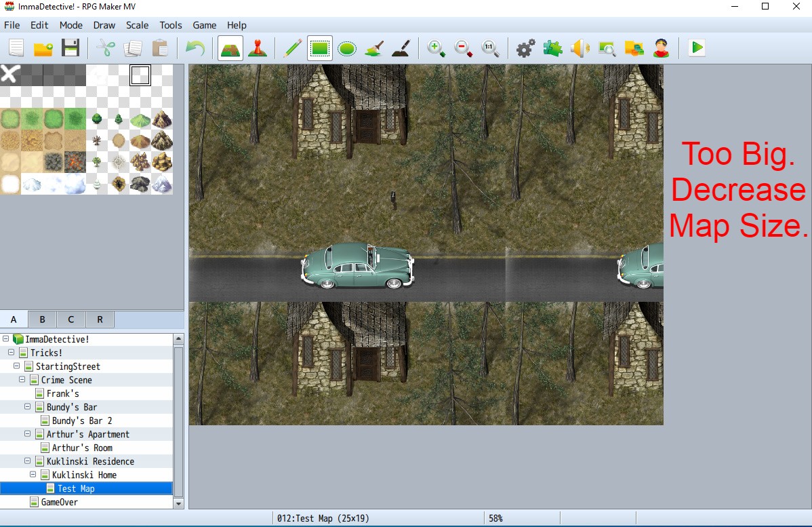
Task: Click the map list scroll down arrow
Action: (x=179, y=504)
